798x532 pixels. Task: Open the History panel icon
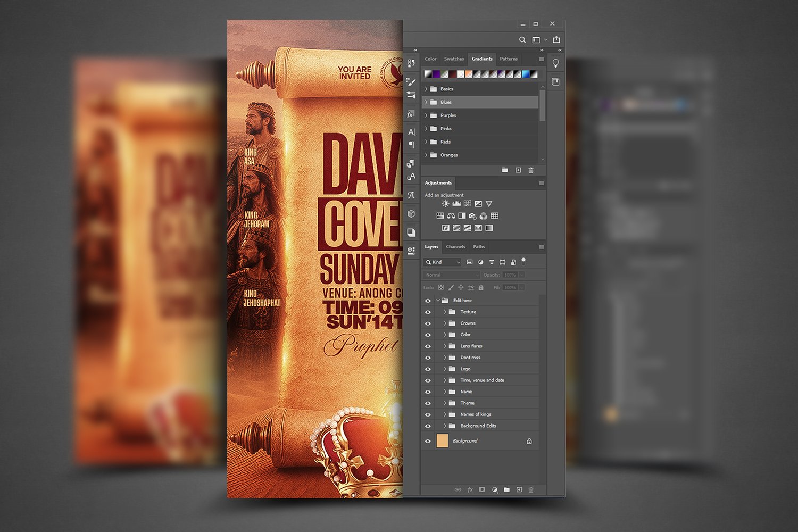(411, 63)
